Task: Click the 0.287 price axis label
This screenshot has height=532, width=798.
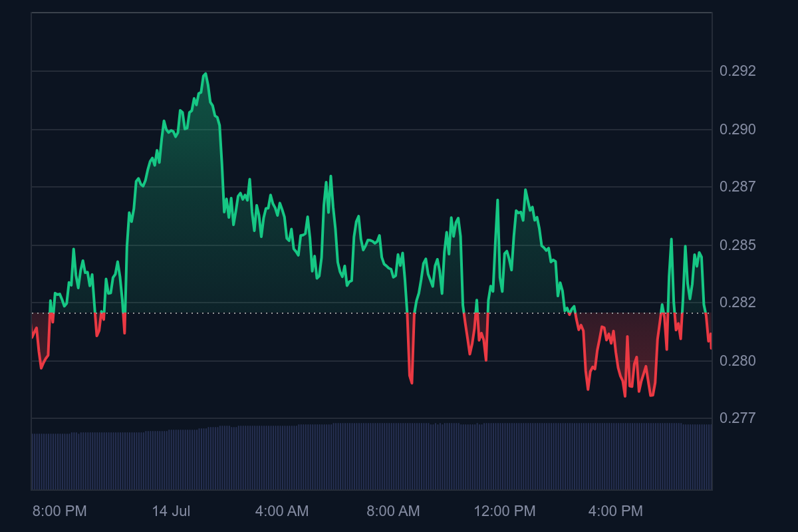Action: point(737,187)
